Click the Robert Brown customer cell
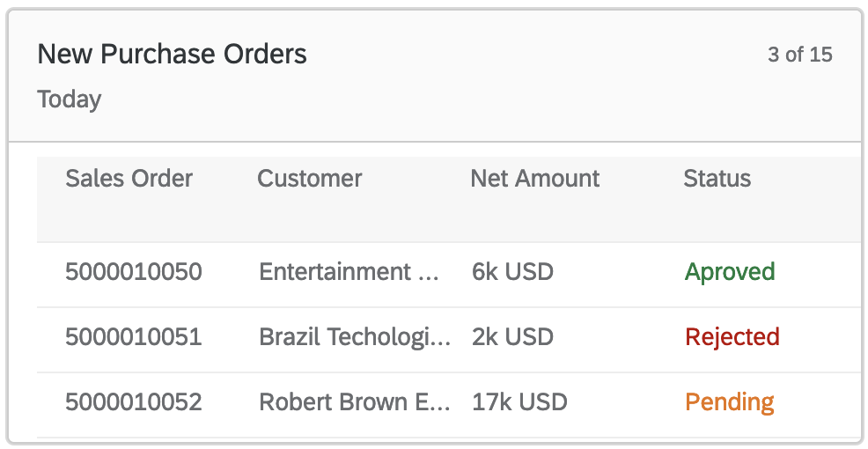The height and width of the screenshot is (449, 868). [x=355, y=403]
